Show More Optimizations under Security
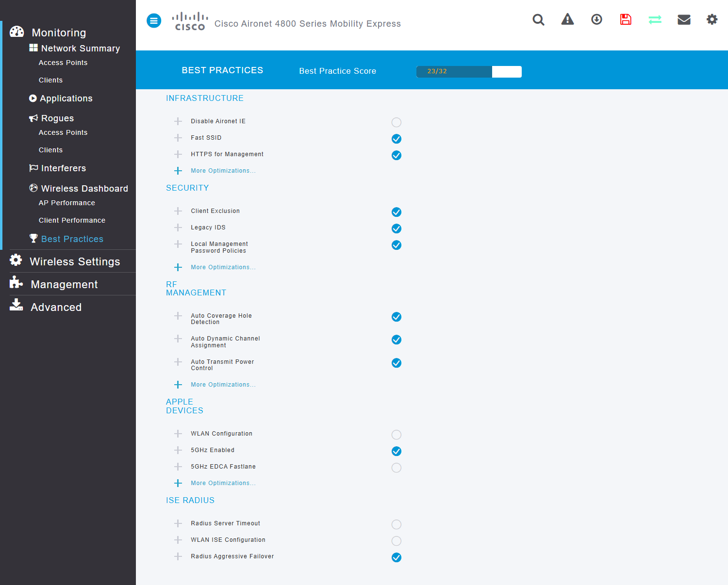The height and width of the screenshot is (585, 728). tap(223, 267)
